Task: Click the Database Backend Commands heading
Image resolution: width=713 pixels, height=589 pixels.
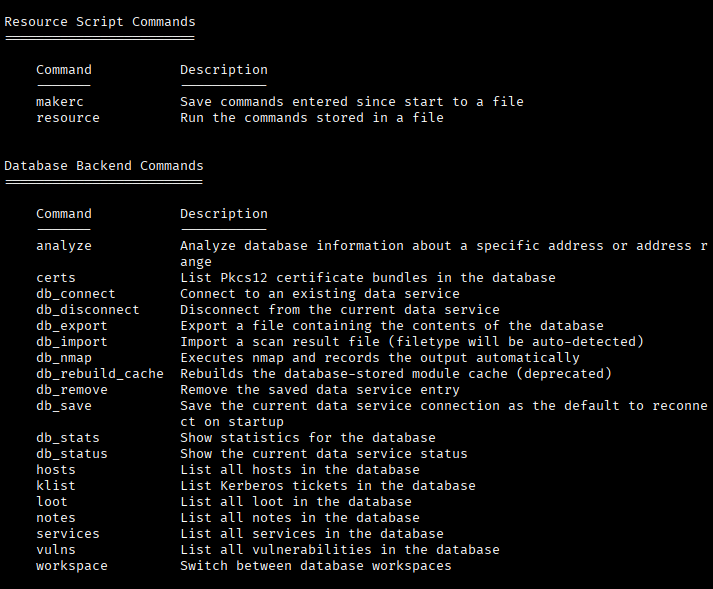Action: (x=104, y=166)
